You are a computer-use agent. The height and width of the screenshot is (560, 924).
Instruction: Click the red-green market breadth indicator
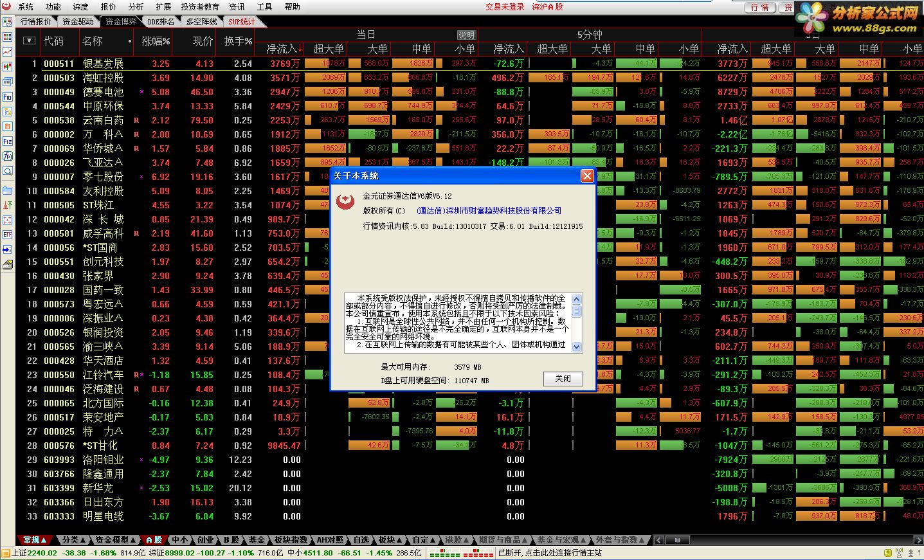pyautogui.click(x=462, y=553)
